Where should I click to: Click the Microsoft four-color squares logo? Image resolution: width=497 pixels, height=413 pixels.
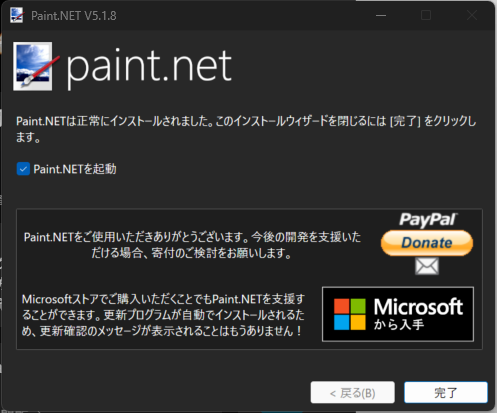(350, 314)
